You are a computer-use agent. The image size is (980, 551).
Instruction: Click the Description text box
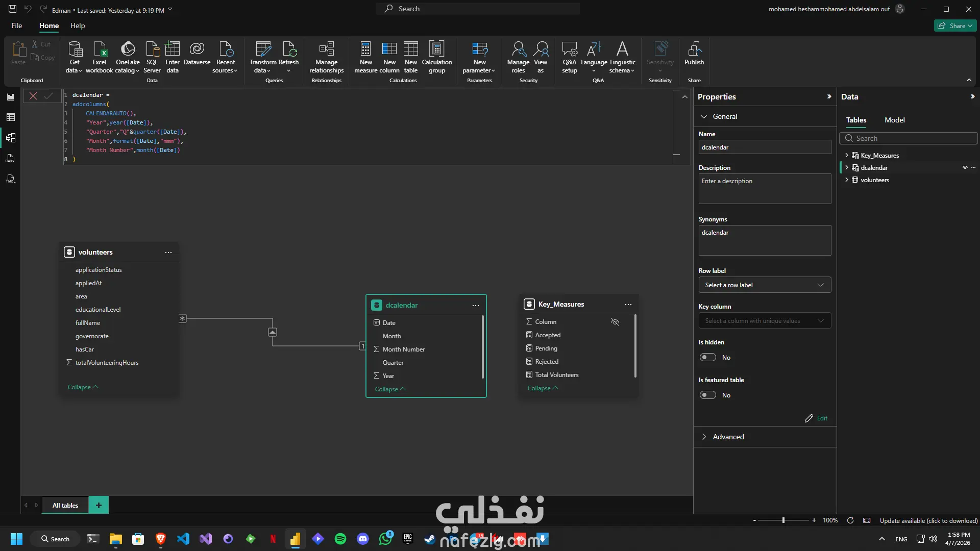(764, 189)
